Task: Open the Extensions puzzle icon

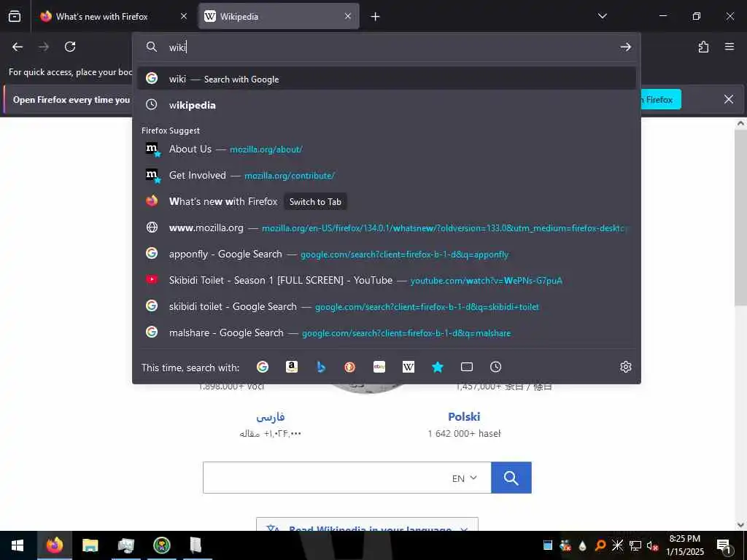Action: (703, 47)
